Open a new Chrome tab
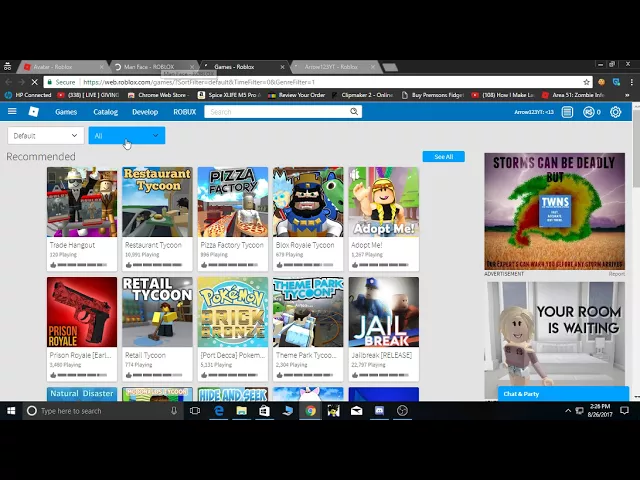 point(390,67)
